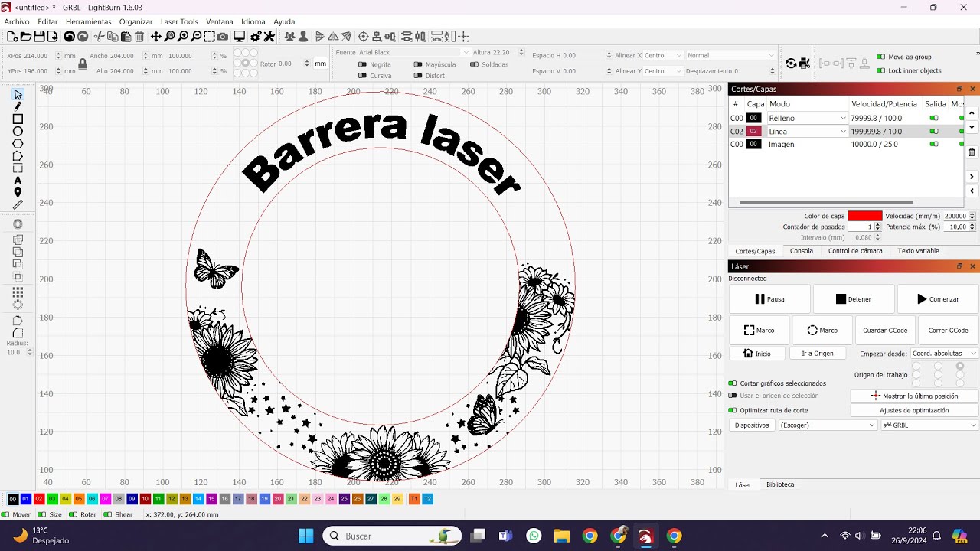Click the Offset shapes tool icon
Image resolution: width=980 pixels, height=551 pixels.
[18, 224]
